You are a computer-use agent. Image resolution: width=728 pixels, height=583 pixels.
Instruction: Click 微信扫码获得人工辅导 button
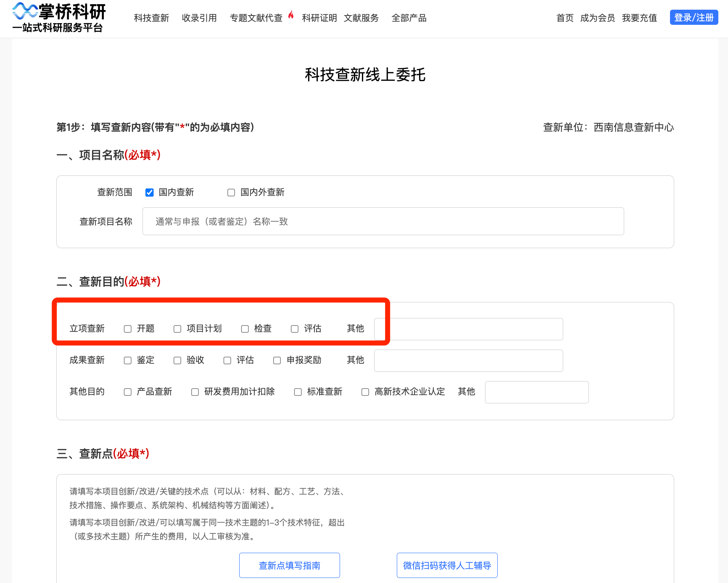(447, 565)
